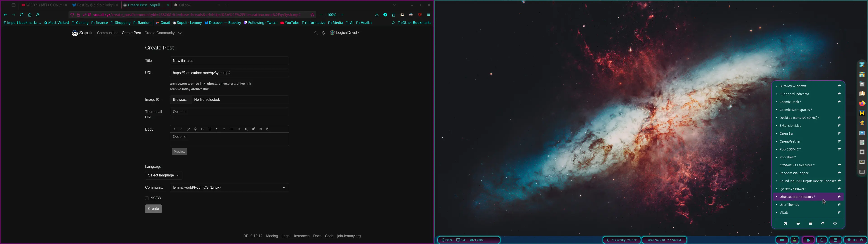
Task: Open the Communities page in Sopuli
Action: click(108, 33)
